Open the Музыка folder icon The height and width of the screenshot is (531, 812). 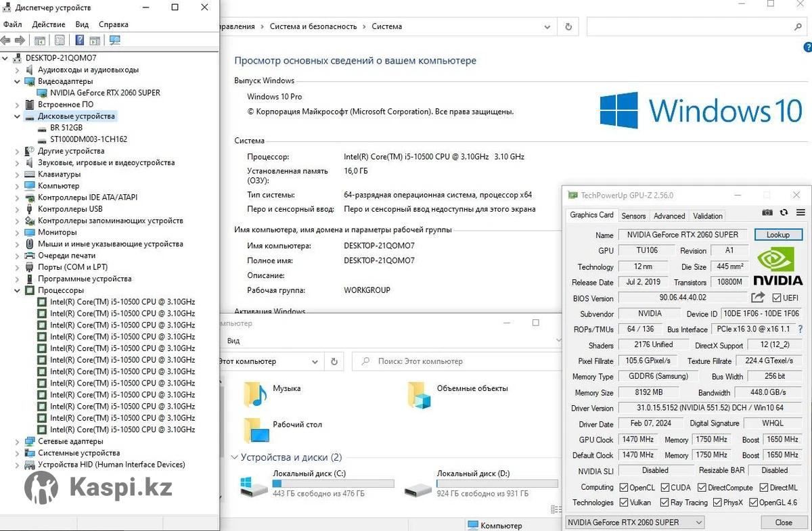click(x=255, y=394)
